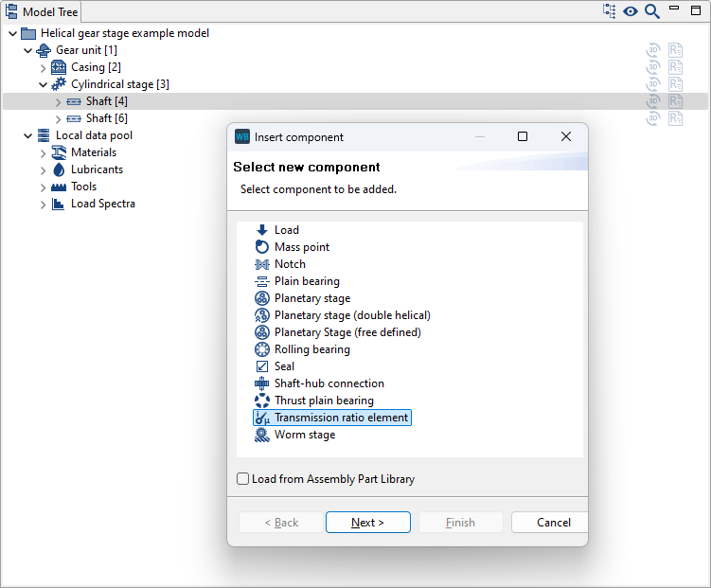711x588 pixels.
Task: Select the Worm stage icon
Action: (x=262, y=435)
